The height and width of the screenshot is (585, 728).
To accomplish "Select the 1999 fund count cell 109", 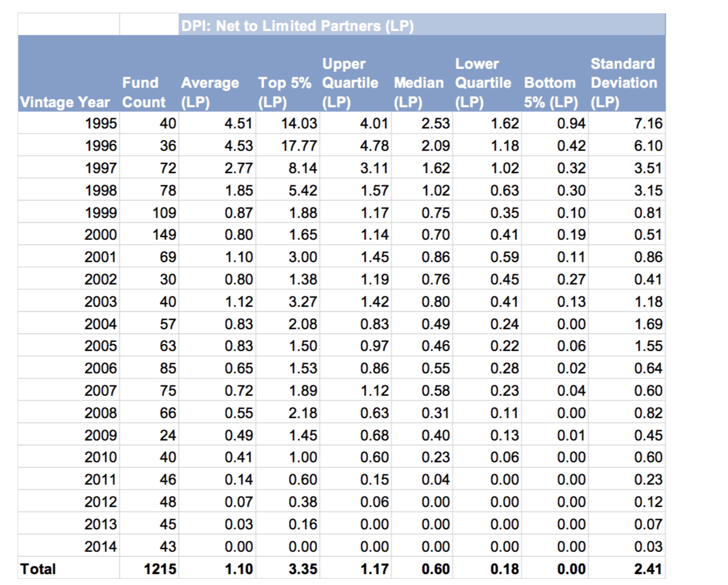I will click(x=164, y=212).
